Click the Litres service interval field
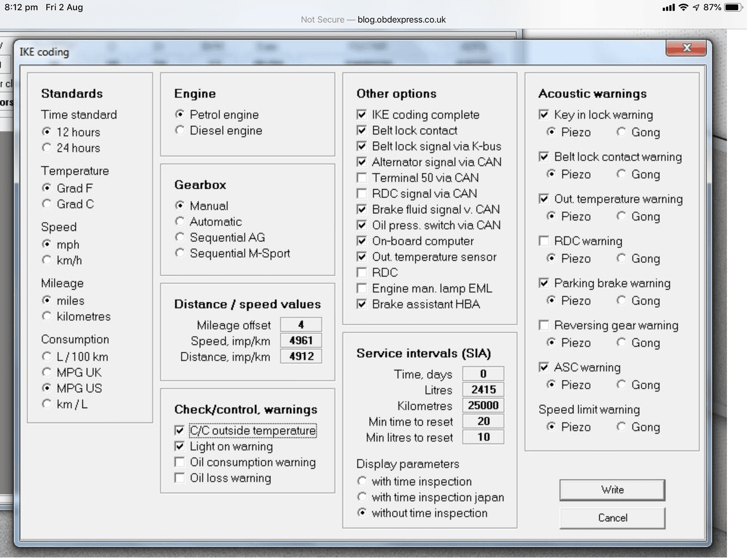The height and width of the screenshot is (560, 747). 483,390
